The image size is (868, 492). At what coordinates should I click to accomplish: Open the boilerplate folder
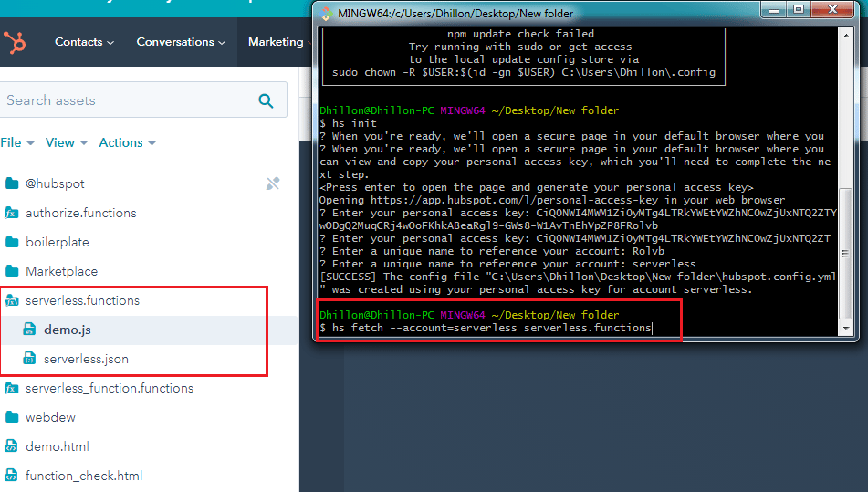(x=57, y=243)
